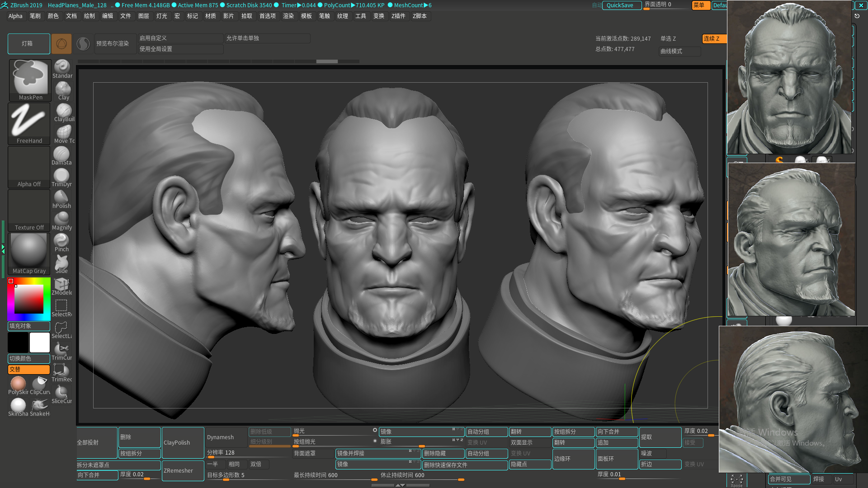868x488 pixels.
Task: Select the ZModeler brush
Action: pos(61,286)
